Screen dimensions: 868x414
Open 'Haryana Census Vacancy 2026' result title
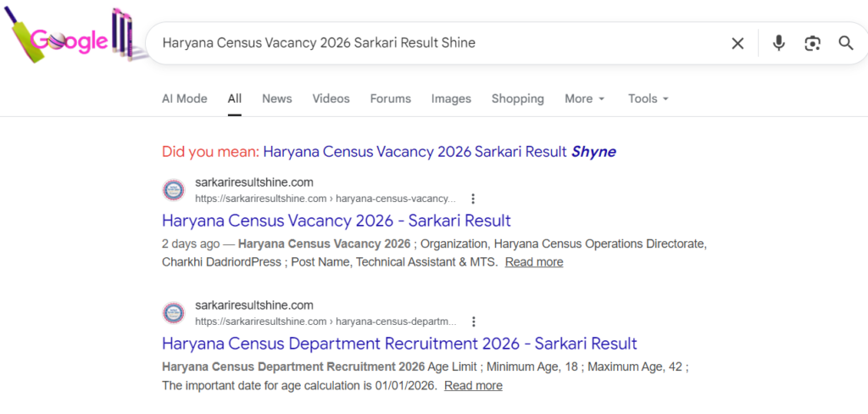click(336, 221)
